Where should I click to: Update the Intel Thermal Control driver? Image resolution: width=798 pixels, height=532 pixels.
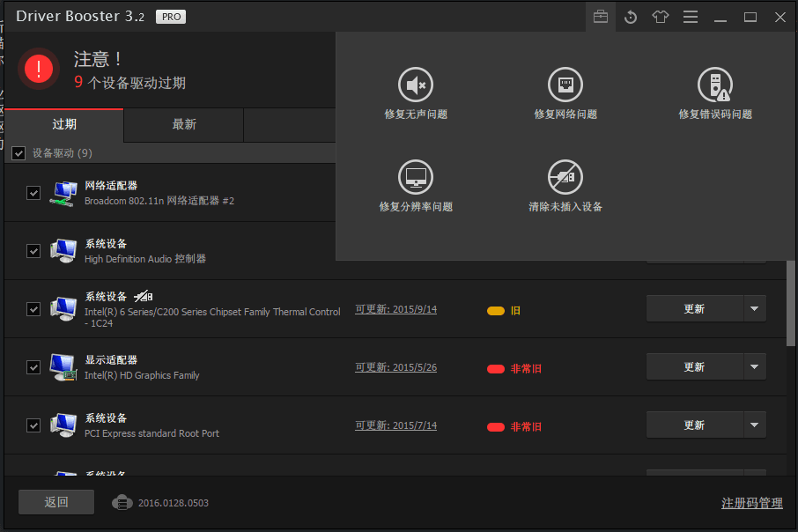695,308
